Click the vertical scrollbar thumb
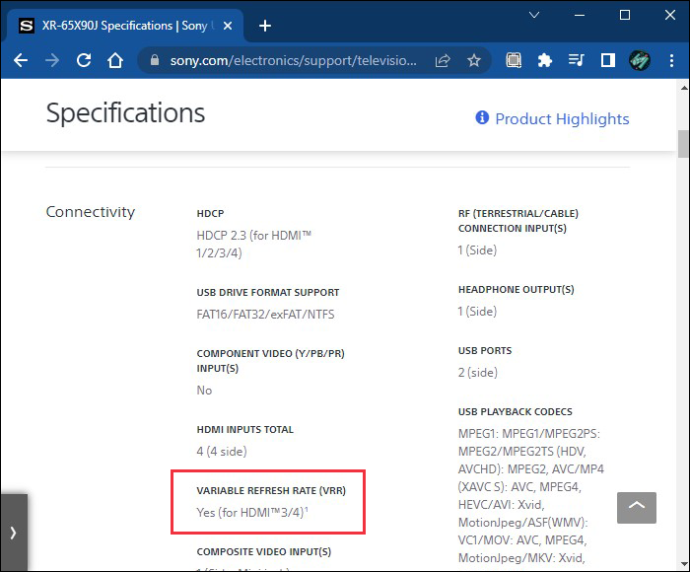Image resolution: width=690 pixels, height=572 pixels. (x=683, y=144)
